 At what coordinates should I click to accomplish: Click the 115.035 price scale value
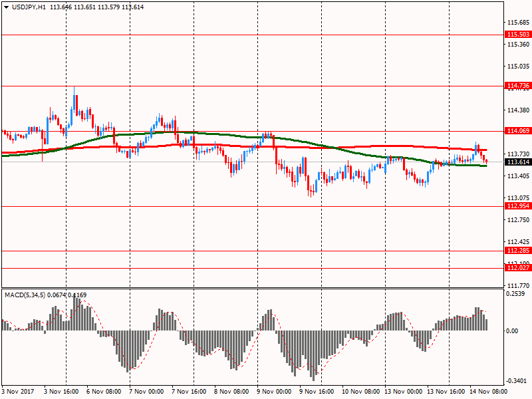(518, 66)
